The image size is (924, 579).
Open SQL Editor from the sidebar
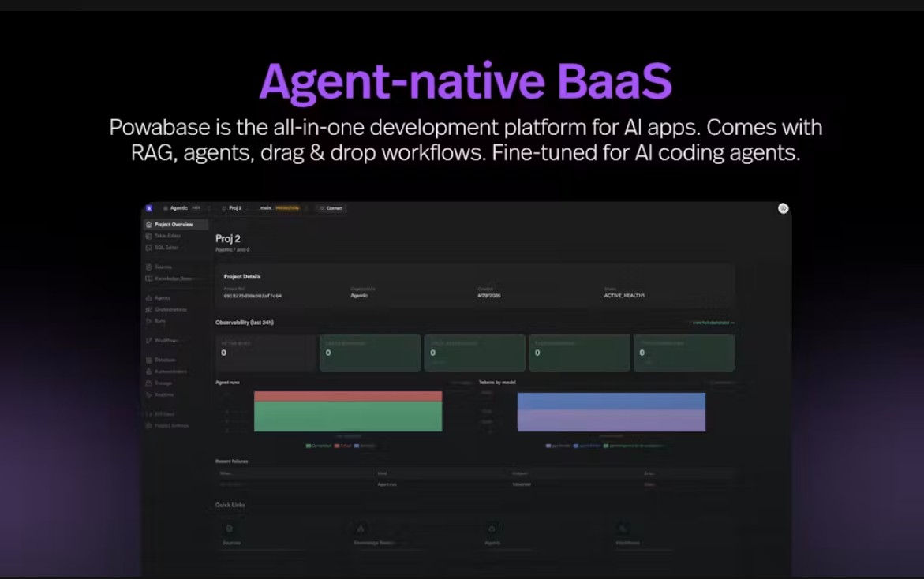click(x=176, y=248)
